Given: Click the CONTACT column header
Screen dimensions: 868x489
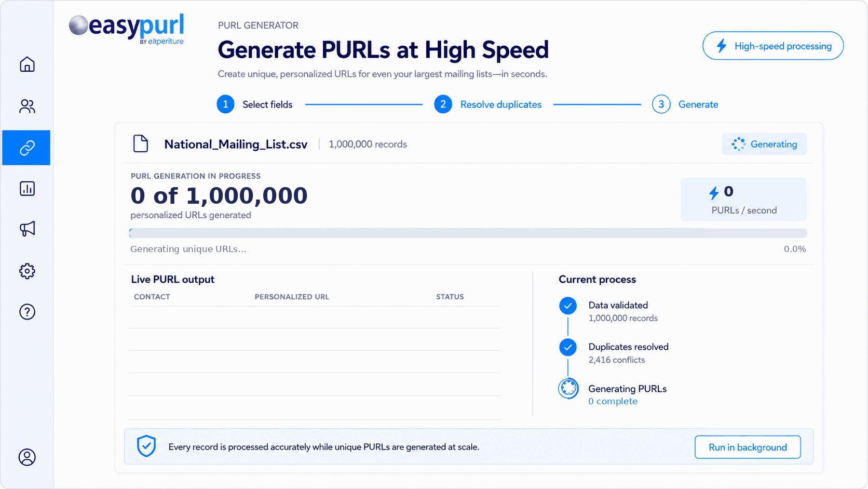Looking at the screenshot, I should tap(152, 297).
